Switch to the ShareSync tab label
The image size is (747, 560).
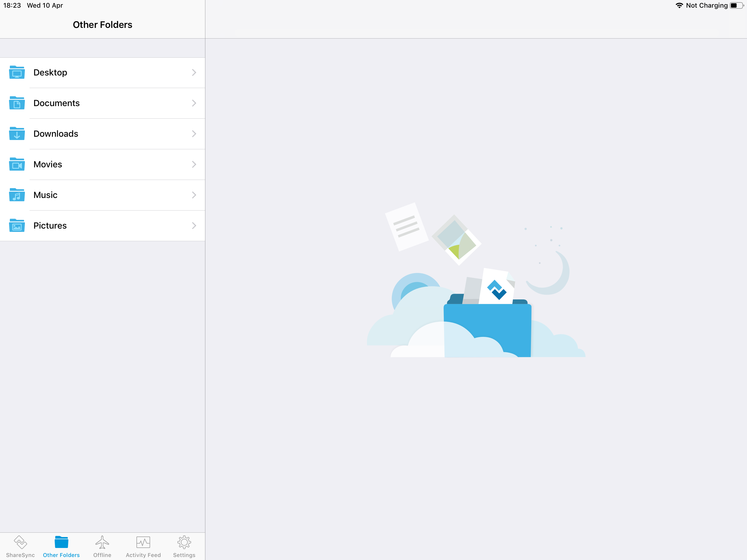tap(20, 555)
